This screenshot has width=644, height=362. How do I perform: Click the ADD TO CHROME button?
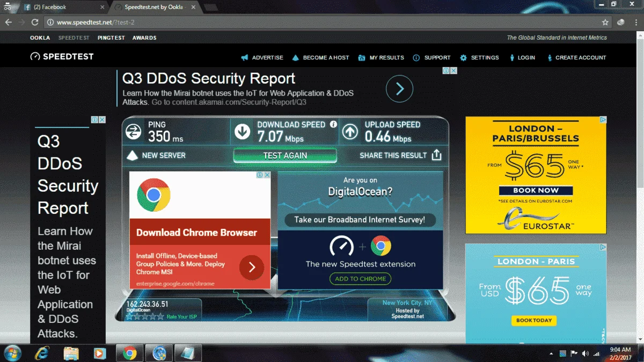pyautogui.click(x=360, y=279)
